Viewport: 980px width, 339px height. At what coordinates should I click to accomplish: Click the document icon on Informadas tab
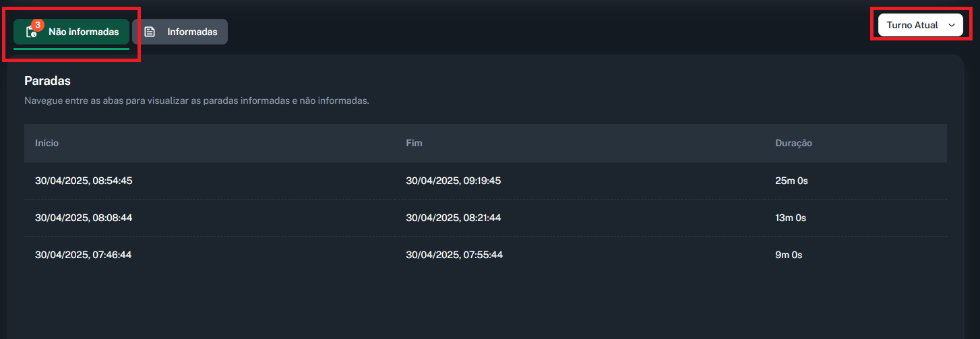click(150, 32)
